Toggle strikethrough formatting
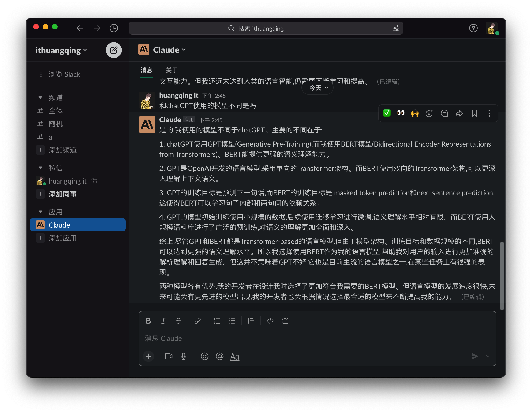This screenshot has height=412, width=532. [178, 321]
